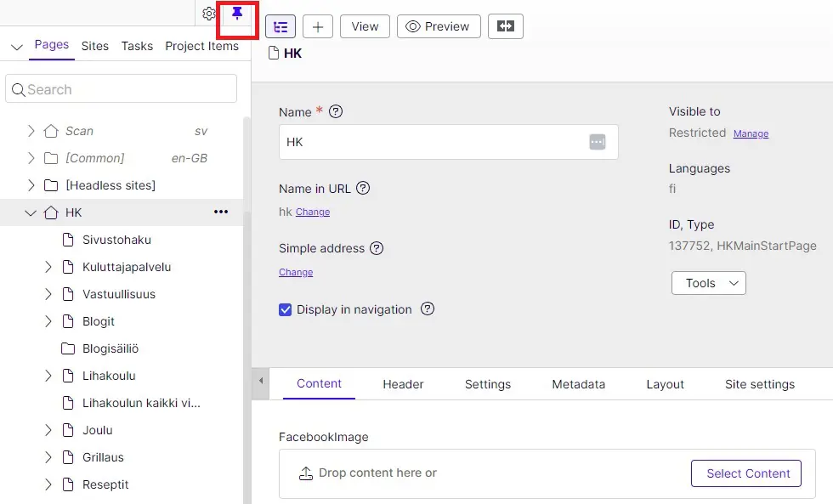This screenshot has height=504, width=833.
Task: Toggle the navigation tree view button
Action: (x=280, y=26)
